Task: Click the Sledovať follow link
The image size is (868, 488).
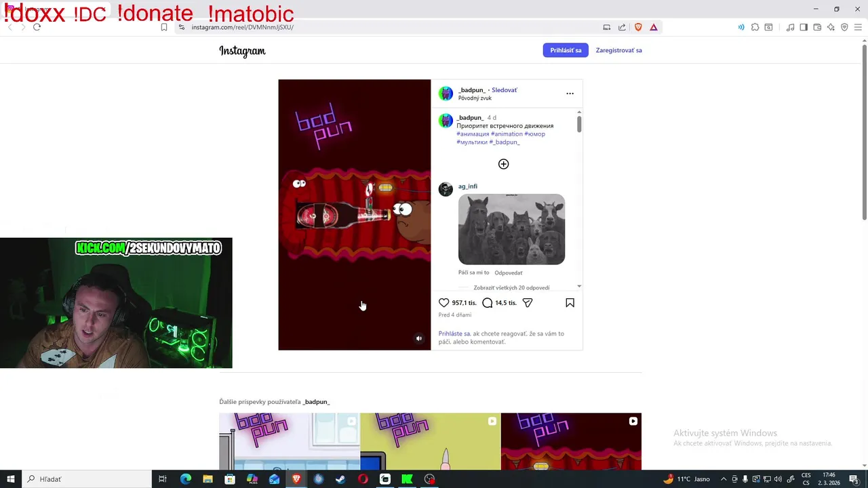Action: click(x=505, y=90)
